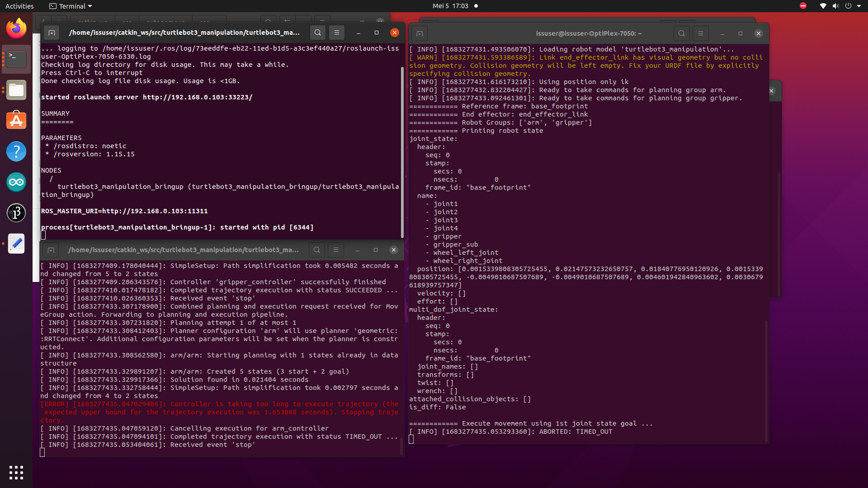868x488 pixels.
Task: Open Ubuntu Software from the dock
Action: (x=16, y=121)
